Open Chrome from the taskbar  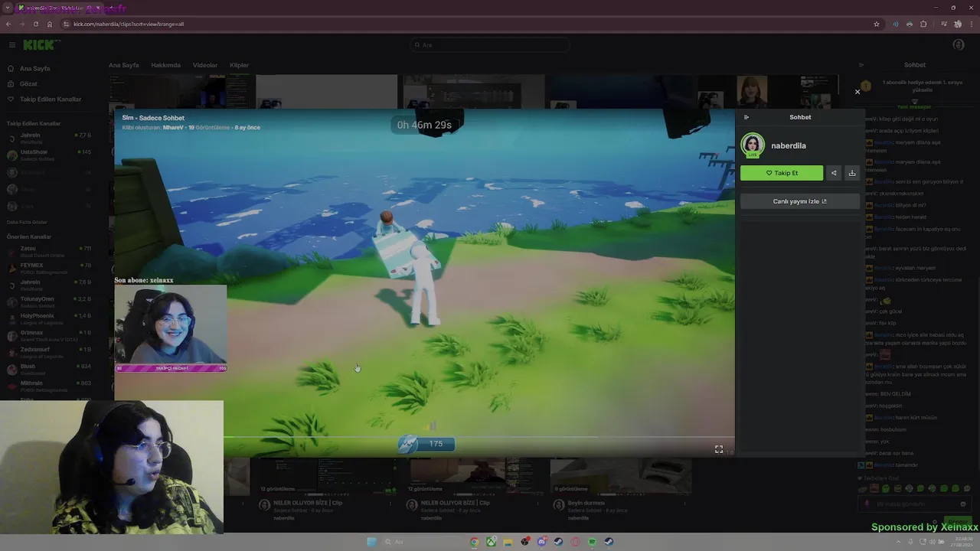click(475, 542)
